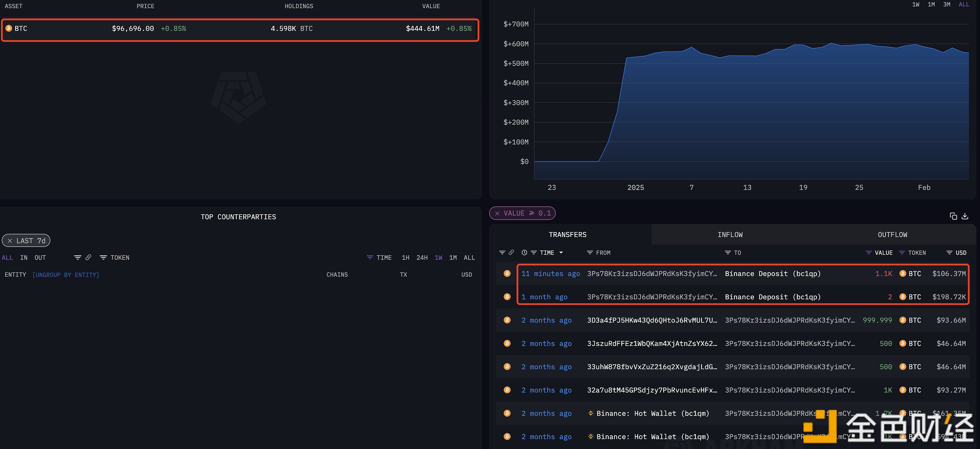Click the link icon in the counterparties toolbar

88,258
